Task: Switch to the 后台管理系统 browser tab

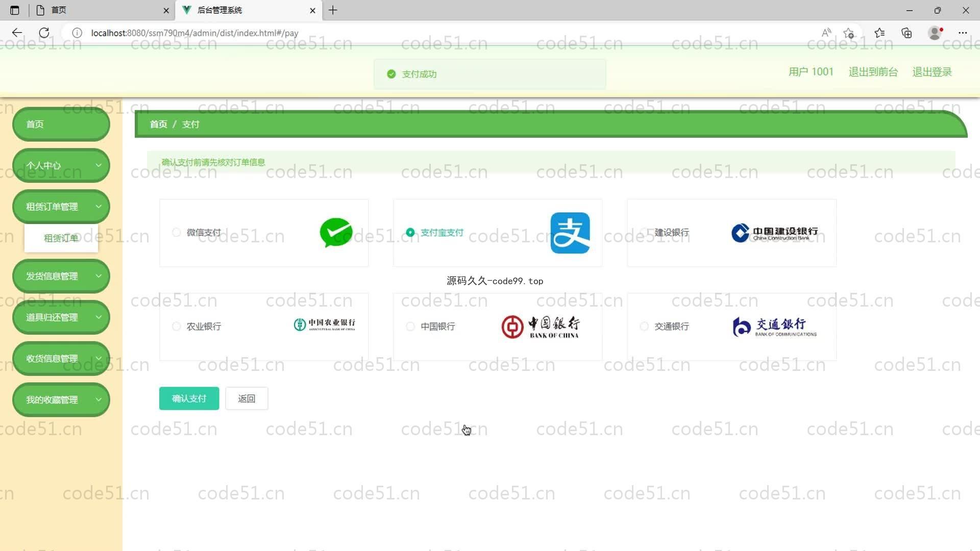Action: pyautogui.click(x=249, y=10)
